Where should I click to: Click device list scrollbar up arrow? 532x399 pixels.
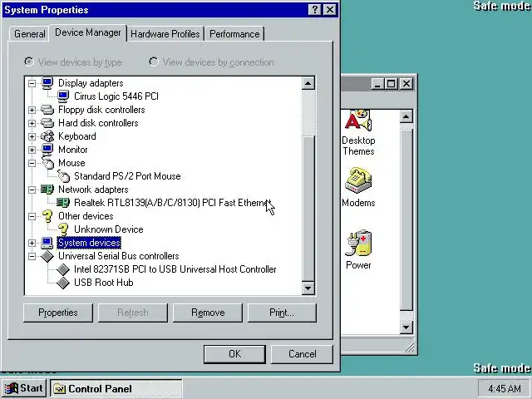(308, 83)
